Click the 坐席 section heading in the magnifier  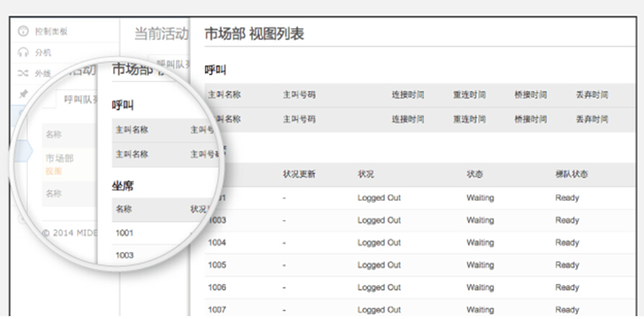pyautogui.click(x=122, y=187)
